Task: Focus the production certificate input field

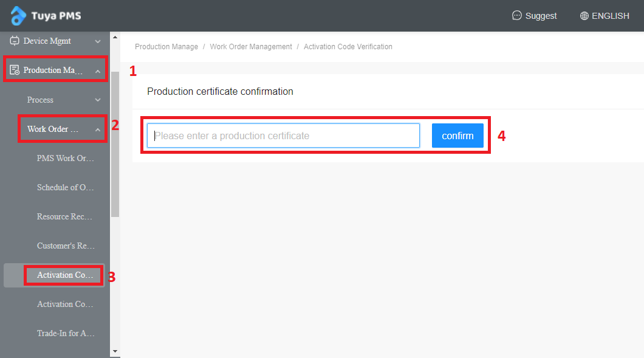Action: tap(283, 136)
